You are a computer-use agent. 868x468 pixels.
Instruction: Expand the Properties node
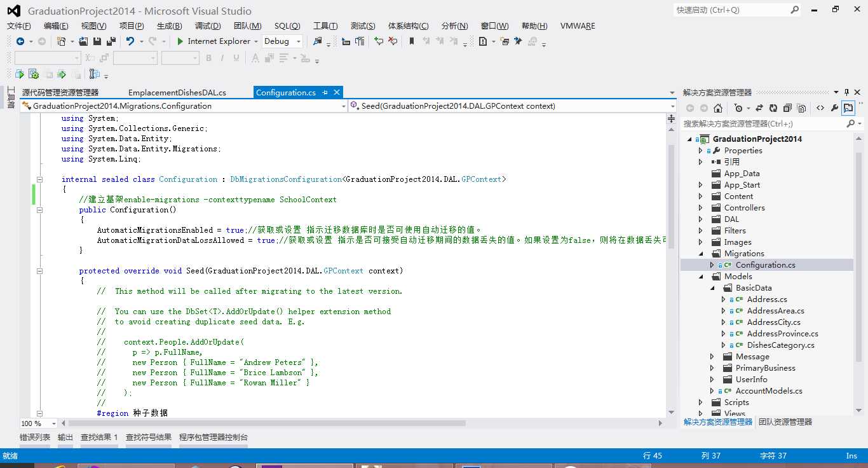coord(701,151)
